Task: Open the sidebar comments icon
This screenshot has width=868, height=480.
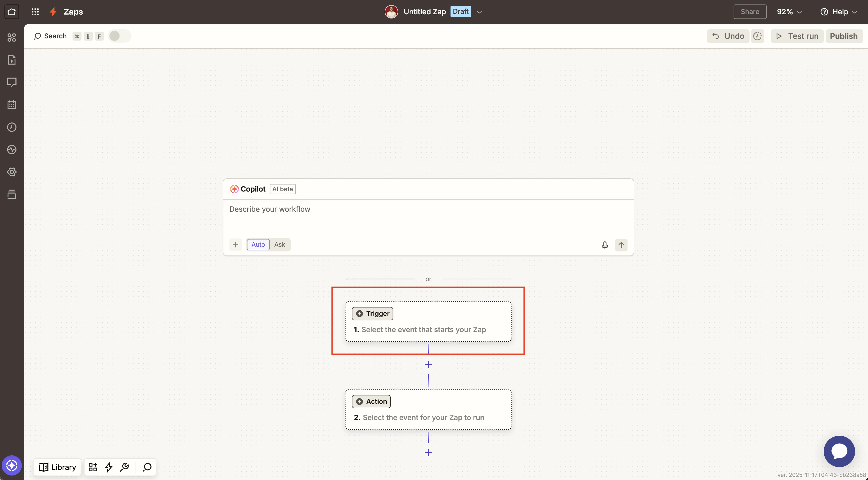Action: pyautogui.click(x=12, y=82)
